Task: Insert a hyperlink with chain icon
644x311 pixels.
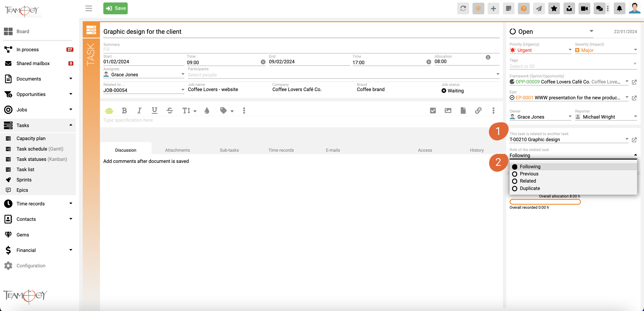Action: click(478, 111)
